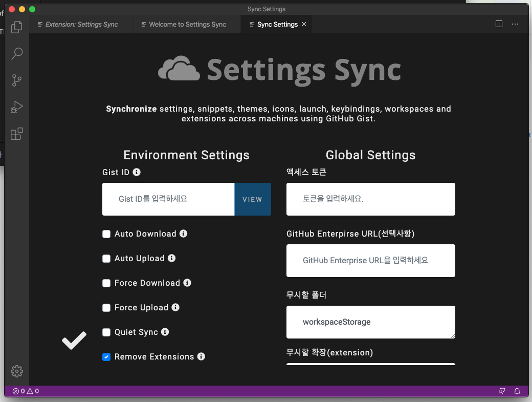Screen dimensions: 532x402
Task: Close the Sync Settings tab
Action: (x=304, y=24)
